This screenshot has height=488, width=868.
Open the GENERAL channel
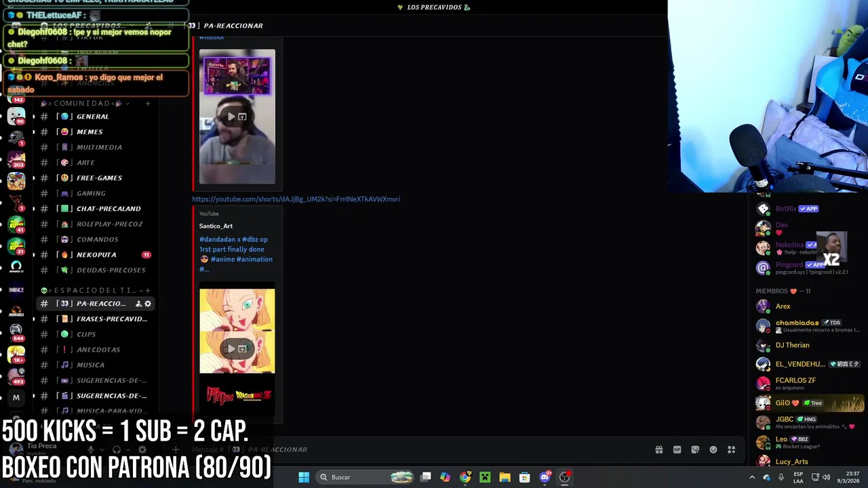click(x=95, y=117)
